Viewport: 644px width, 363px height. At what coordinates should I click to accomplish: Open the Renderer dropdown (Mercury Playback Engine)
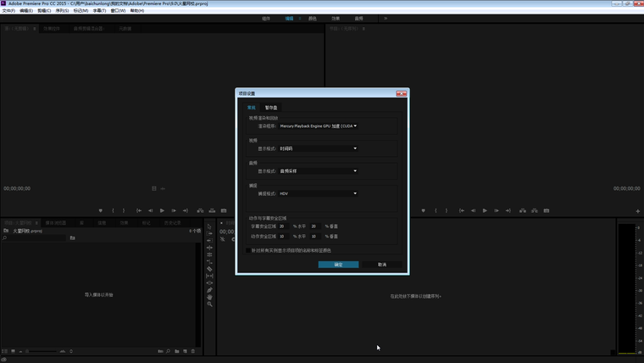click(x=318, y=126)
